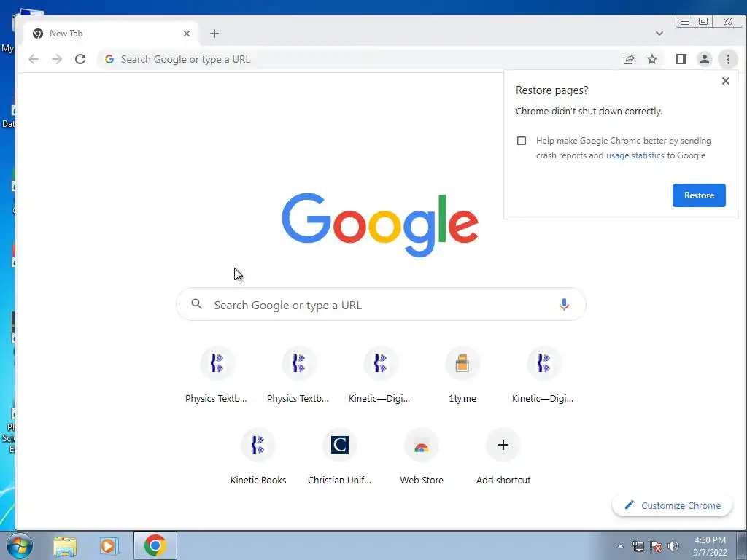Open the first Physics Textb... shortcut
Screen dimensions: 747x560
pos(216,375)
